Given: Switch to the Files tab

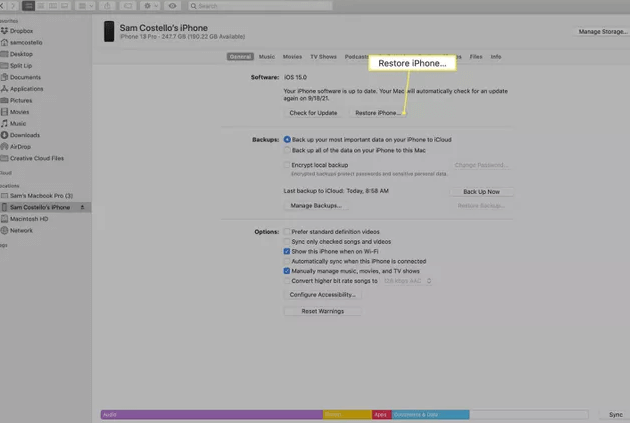Looking at the screenshot, I should (476, 57).
